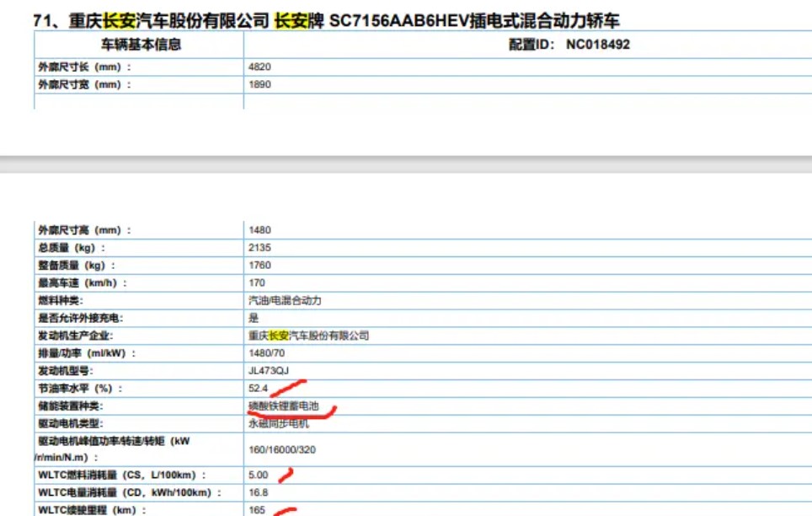The image size is (812, 516).
Task: Click the external charging value '是'
Action: point(254,319)
